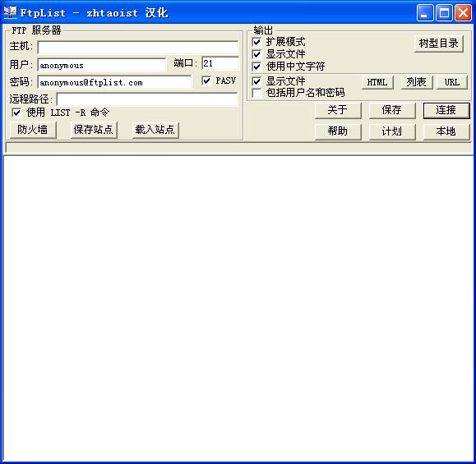This screenshot has height=464, width=476.
Task: Toggle the 使用中文字符 checkbox
Action: [x=256, y=67]
